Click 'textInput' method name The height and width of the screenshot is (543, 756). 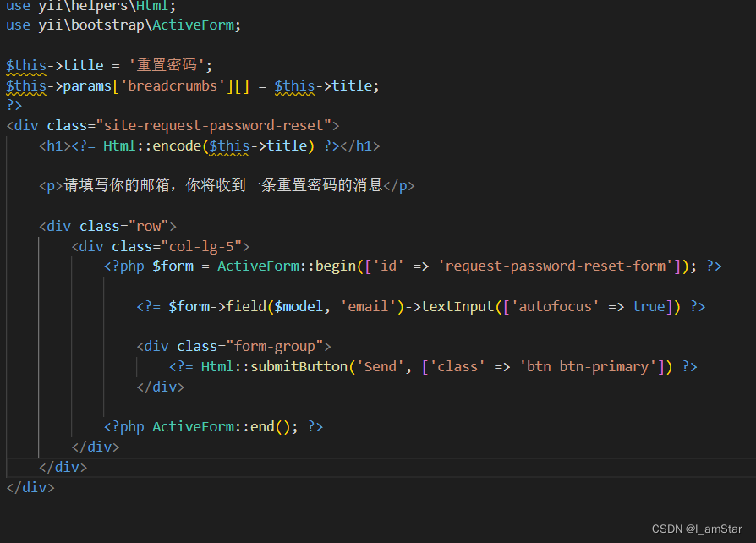click(x=458, y=307)
